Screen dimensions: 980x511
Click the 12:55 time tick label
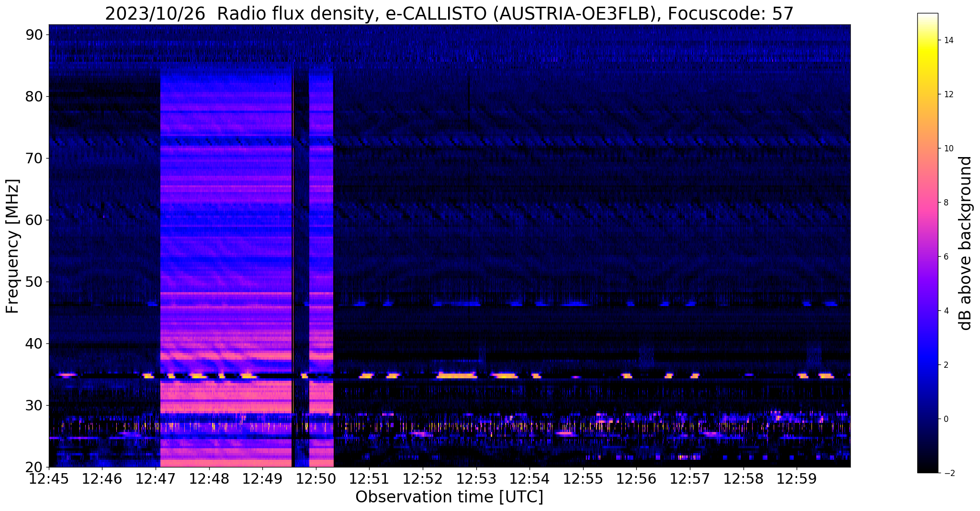pos(583,479)
